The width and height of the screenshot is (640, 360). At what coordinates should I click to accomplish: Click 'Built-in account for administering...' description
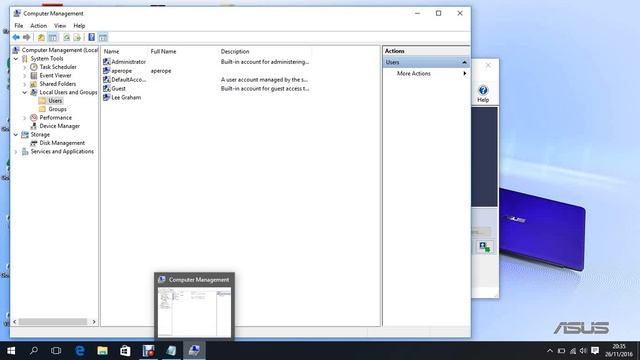point(265,62)
